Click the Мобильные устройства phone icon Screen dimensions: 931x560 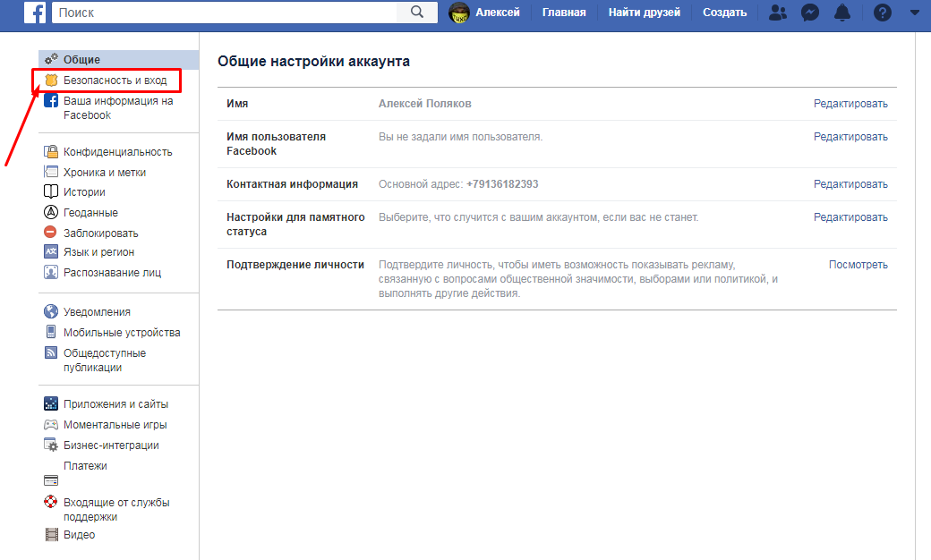(51, 332)
